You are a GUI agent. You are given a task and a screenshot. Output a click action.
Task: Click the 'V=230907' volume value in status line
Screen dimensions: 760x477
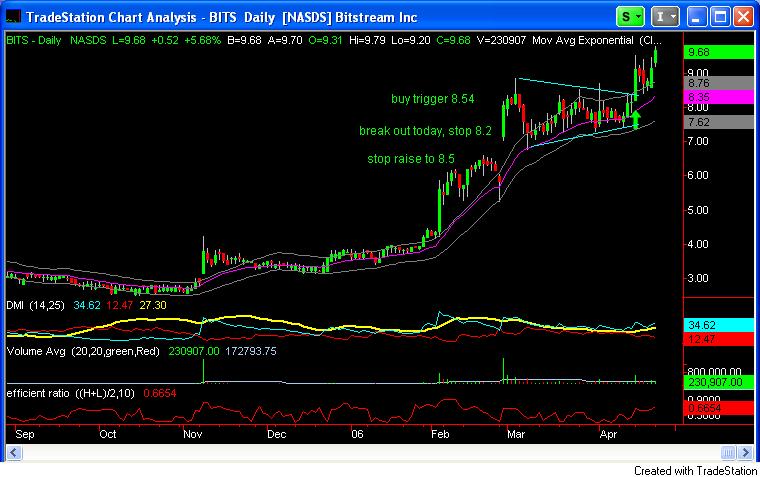(x=501, y=40)
